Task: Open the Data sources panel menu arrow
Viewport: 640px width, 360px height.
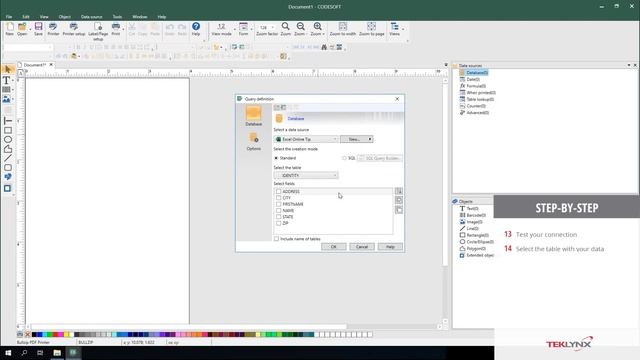Action: 629,65
